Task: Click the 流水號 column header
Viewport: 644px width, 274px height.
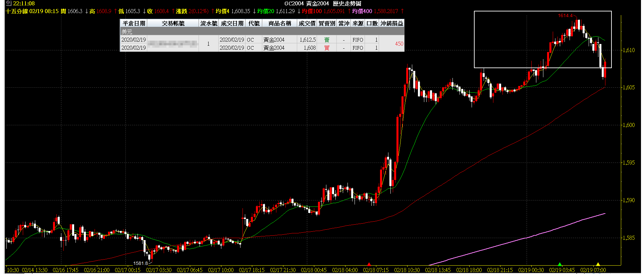Action: point(209,23)
